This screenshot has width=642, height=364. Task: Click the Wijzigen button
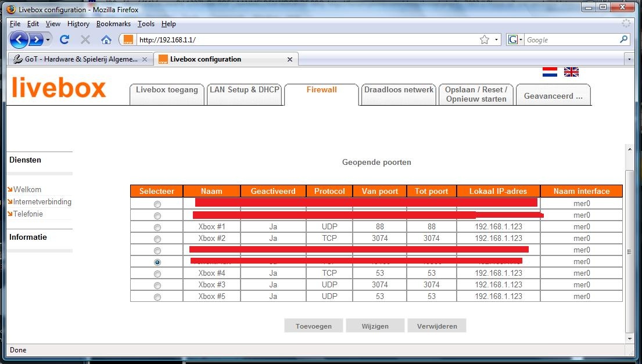(x=375, y=326)
